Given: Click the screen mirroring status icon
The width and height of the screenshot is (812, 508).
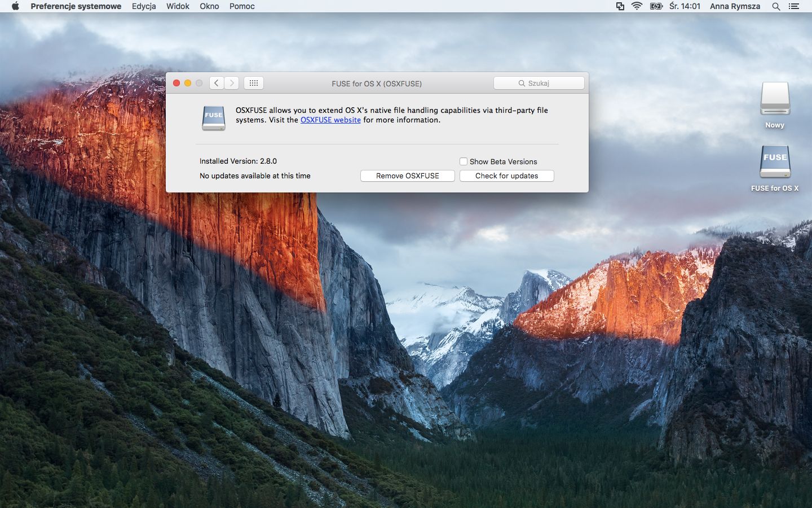Looking at the screenshot, I should coord(620,6).
